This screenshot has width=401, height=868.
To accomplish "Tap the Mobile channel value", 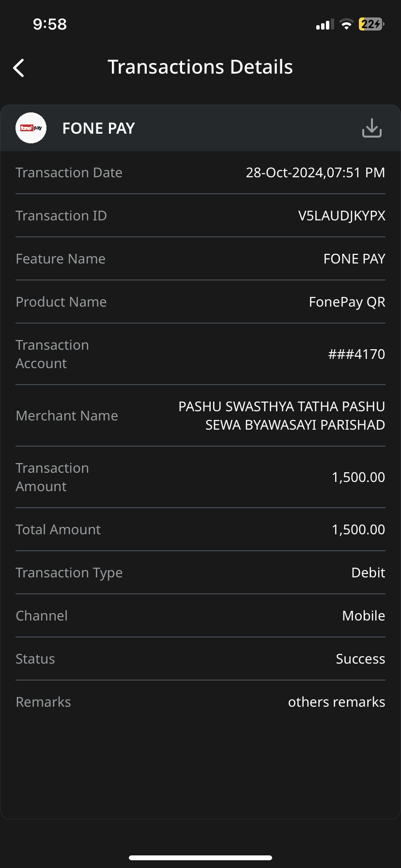I will [x=364, y=616].
